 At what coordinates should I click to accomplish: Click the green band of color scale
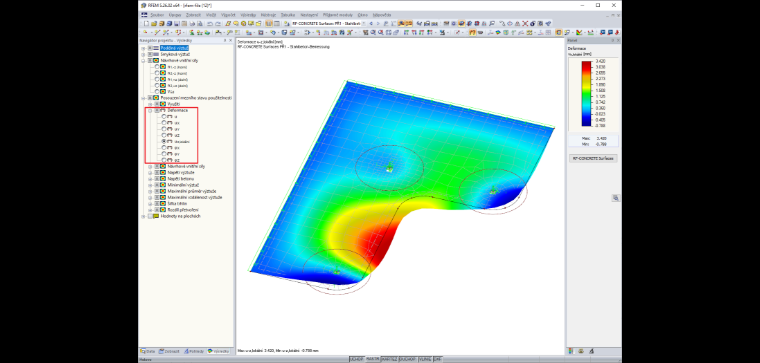(x=587, y=93)
